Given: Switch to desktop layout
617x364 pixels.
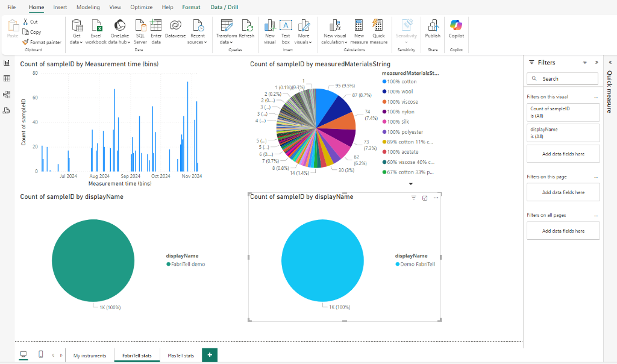Looking at the screenshot, I should pos(23,354).
